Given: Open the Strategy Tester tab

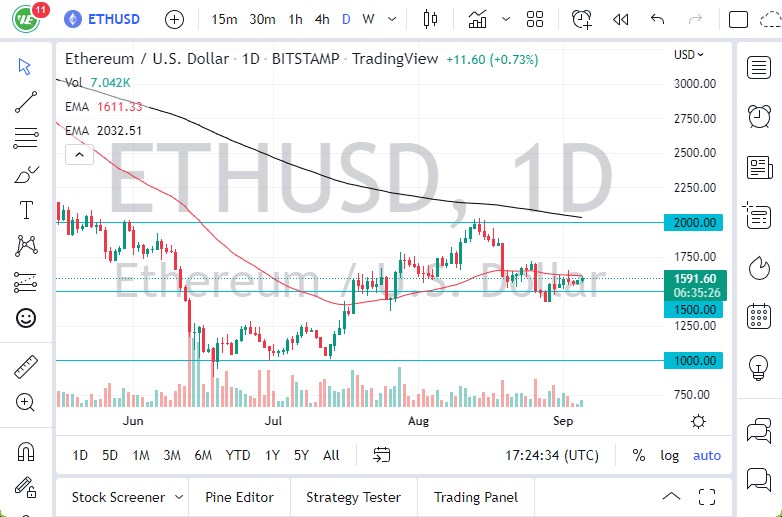Looking at the screenshot, I should (x=353, y=497).
